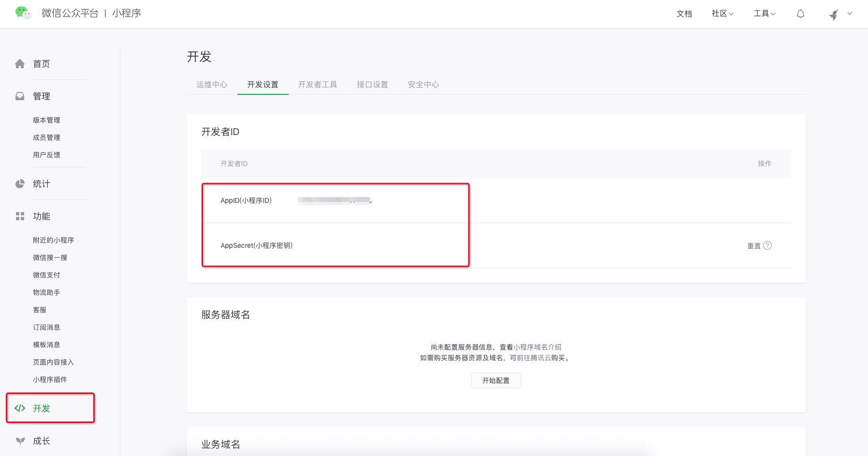Click the code brackets icon beside 开发
Screen dimensions: 868x456
click(20, 408)
